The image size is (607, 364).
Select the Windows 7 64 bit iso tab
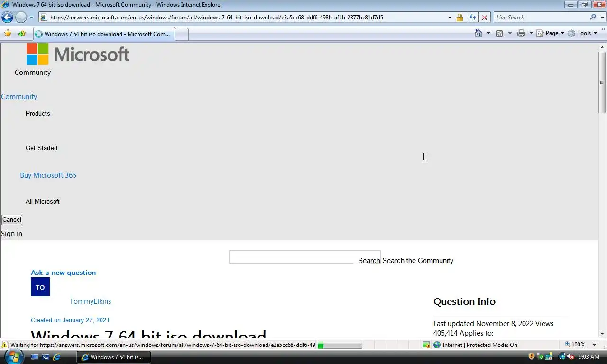[x=104, y=34]
